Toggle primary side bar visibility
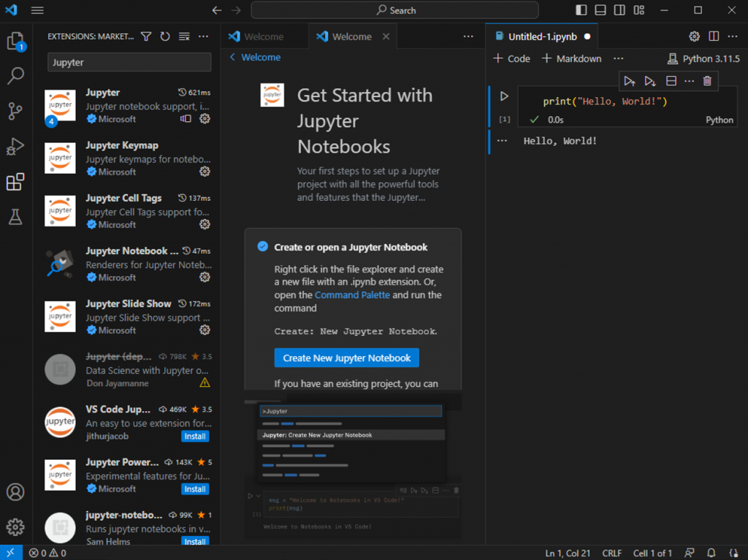 click(581, 10)
